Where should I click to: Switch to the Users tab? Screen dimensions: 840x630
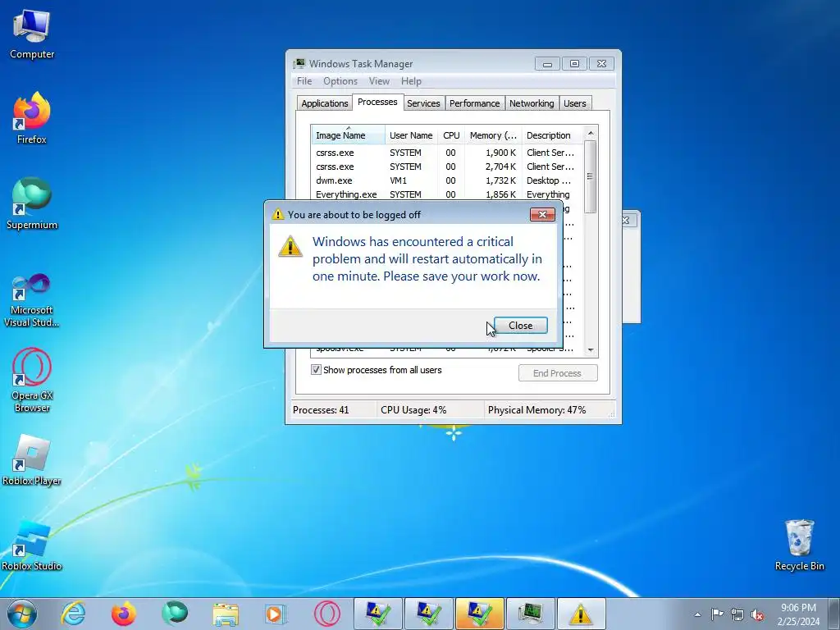pyautogui.click(x=575, y=103)
